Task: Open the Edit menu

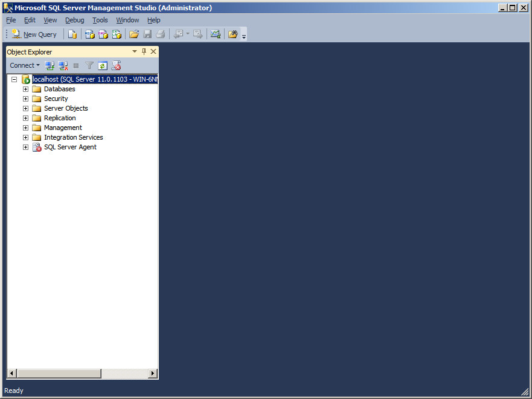Action: [30, 20]
